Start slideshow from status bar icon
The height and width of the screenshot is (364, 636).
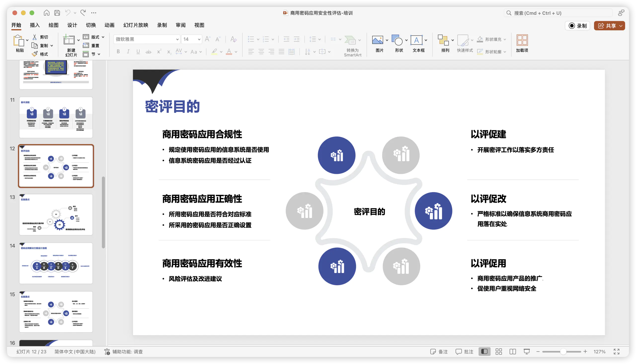[x=527, y=352]
